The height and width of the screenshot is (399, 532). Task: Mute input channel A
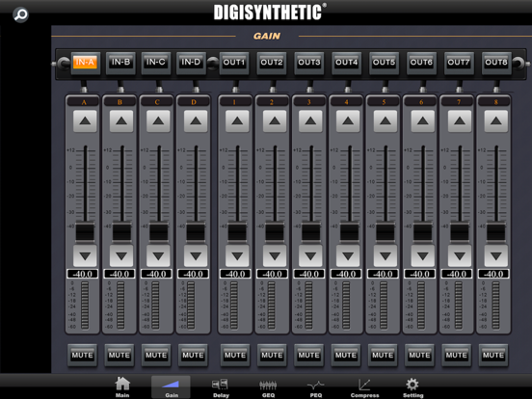pyautogui.click(x=83, y=356)
